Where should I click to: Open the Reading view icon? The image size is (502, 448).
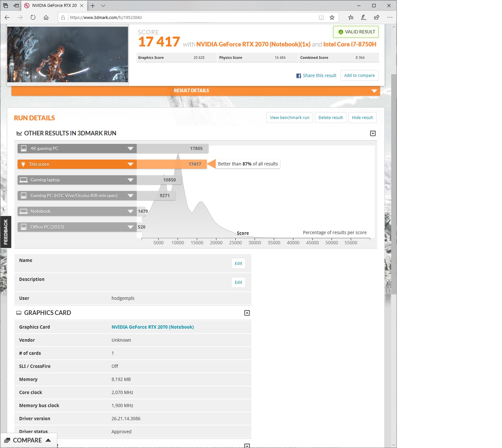[x=321, y=18]
